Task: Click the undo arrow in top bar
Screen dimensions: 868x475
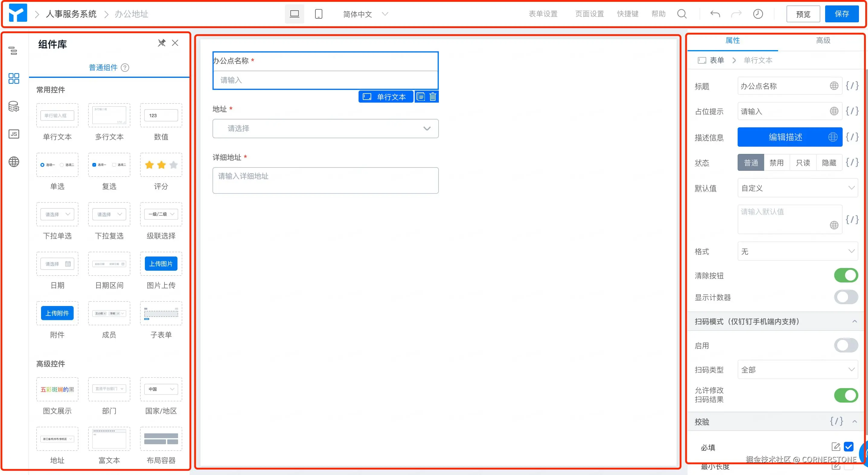Action: click(715, 14)
